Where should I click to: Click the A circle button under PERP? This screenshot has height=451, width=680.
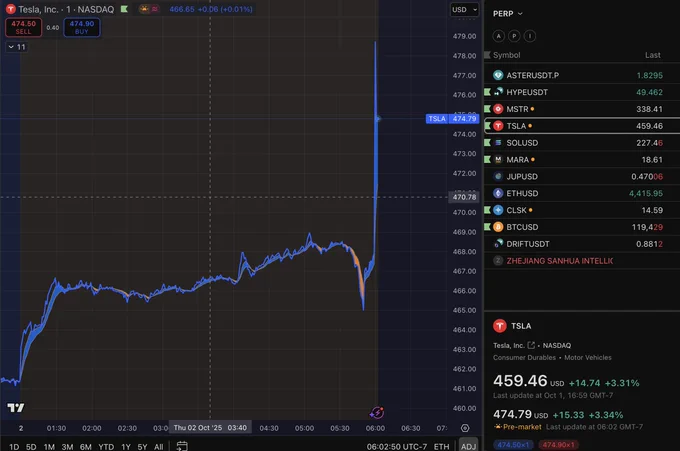pos(499,36)
